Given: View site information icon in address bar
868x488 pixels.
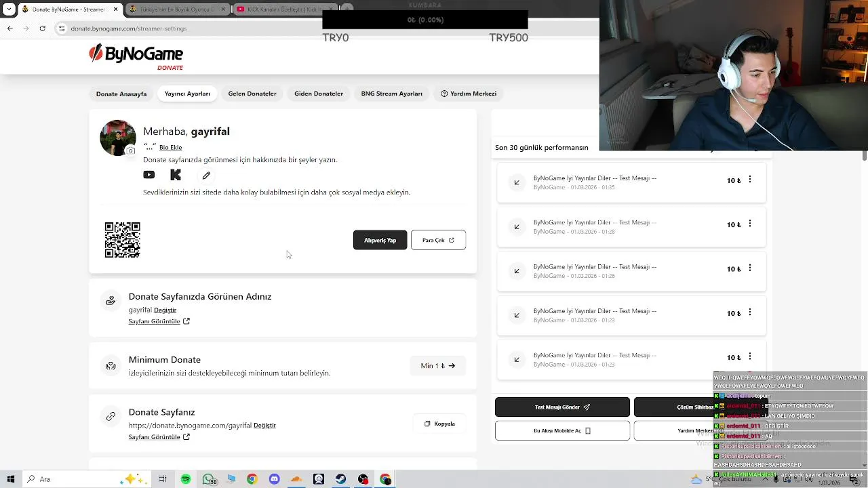Looking at the screenshot, I should pos(62,28).
